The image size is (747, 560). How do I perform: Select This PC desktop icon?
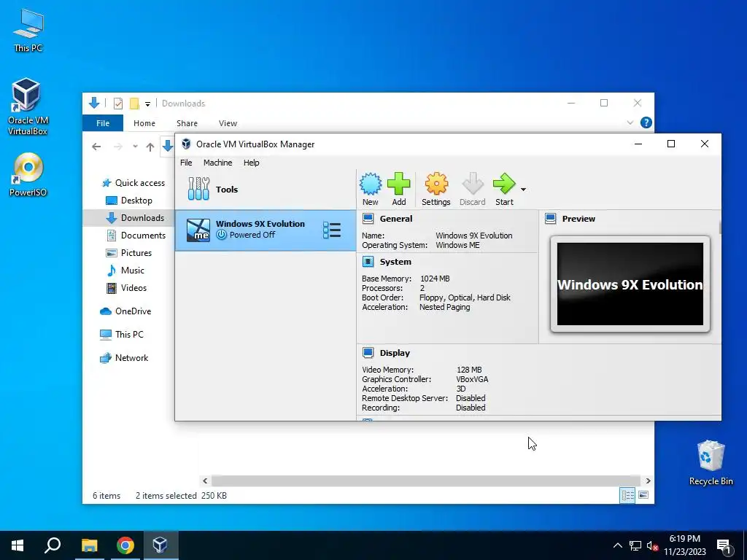(28, 31)
